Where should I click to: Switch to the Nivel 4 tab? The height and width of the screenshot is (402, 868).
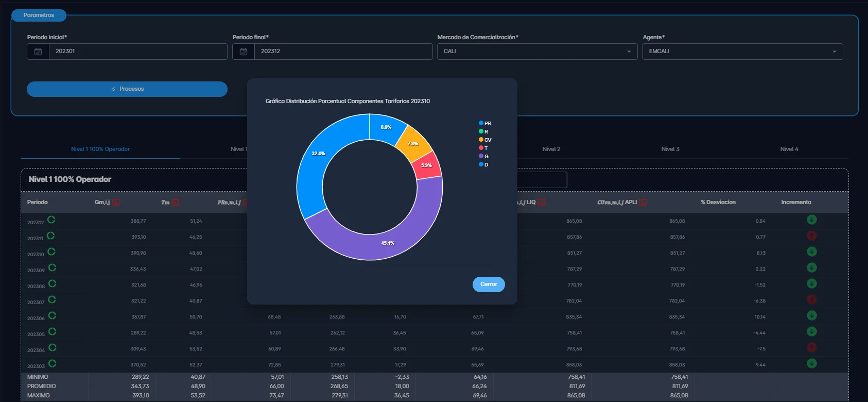pos(789,149)
